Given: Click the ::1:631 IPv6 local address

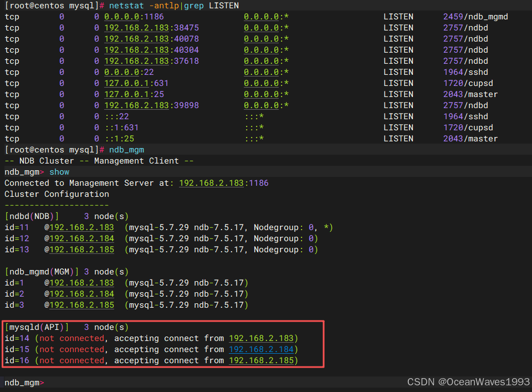Looking at the screenshot, I should pyautogui.click(x=121, y=128).
